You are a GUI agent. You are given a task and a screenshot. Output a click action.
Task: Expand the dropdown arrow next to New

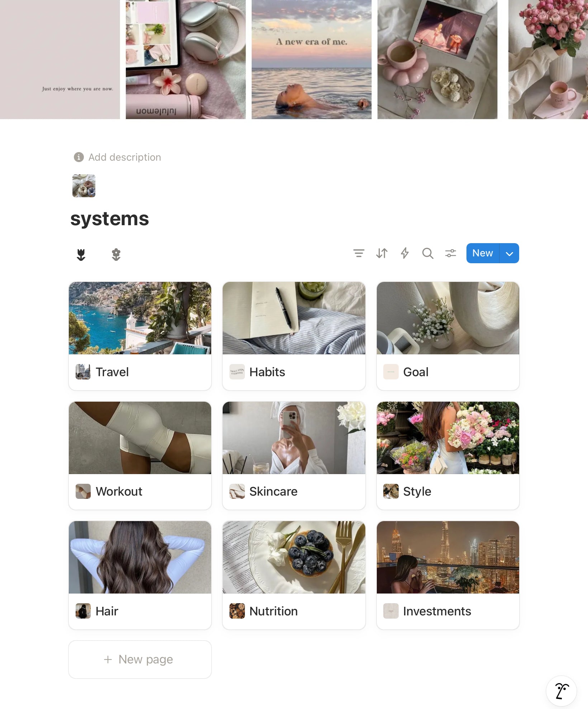509,253
